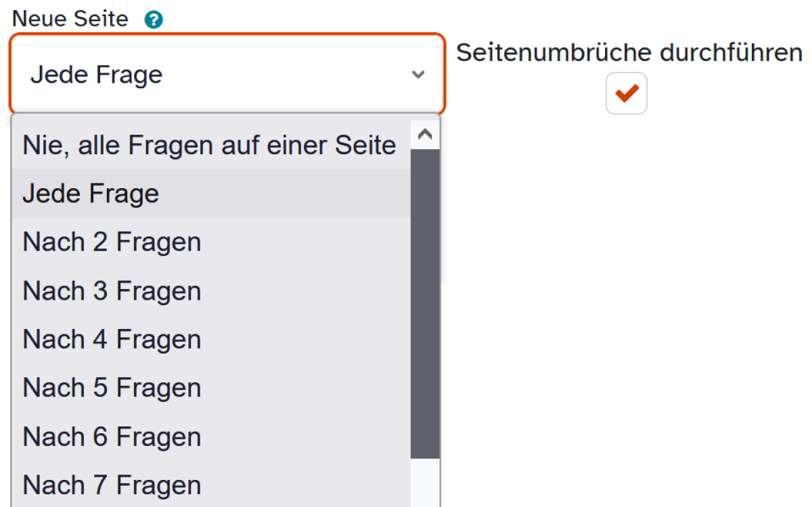Select 'Nach 2 Fragen' option
This screenshot has width=812, height=507.
pos(211,242)
